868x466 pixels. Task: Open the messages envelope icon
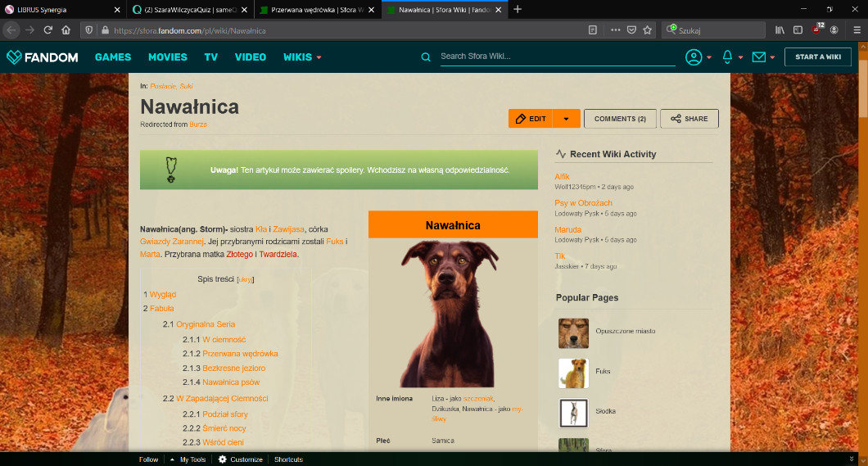pyautogui.click(x=759, y=57)
